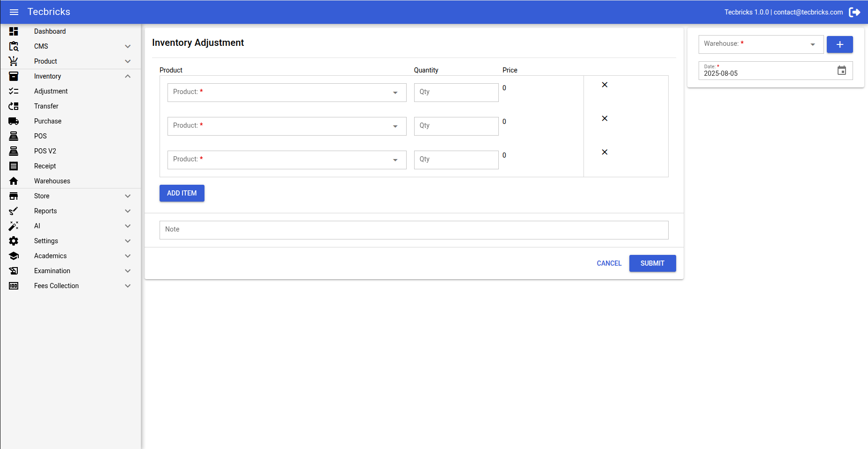Remove the second product row

[x=605, y=118]
